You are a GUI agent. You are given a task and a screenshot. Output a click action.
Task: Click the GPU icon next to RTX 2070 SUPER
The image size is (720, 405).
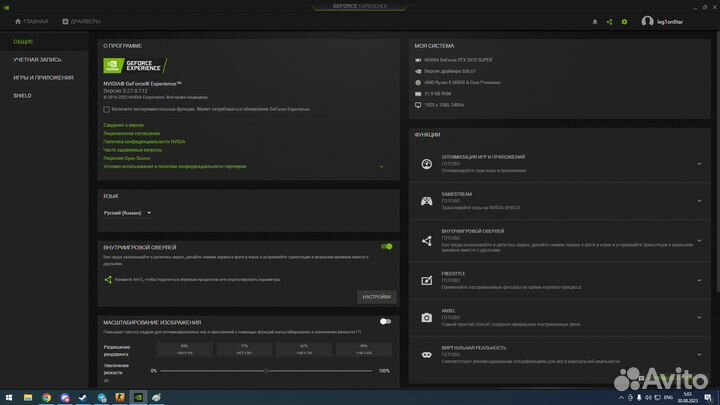[418, 60]
